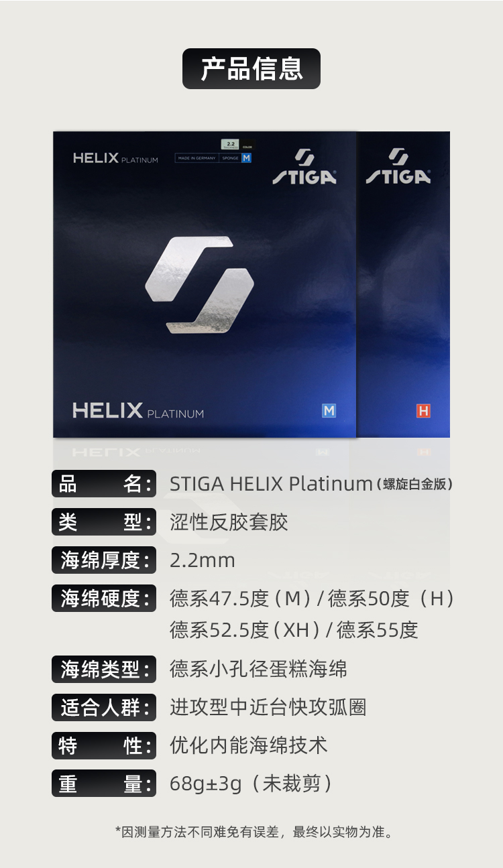503x868 pixels.
Task: Select the 海绵类型 label
Action: point(104,669)
